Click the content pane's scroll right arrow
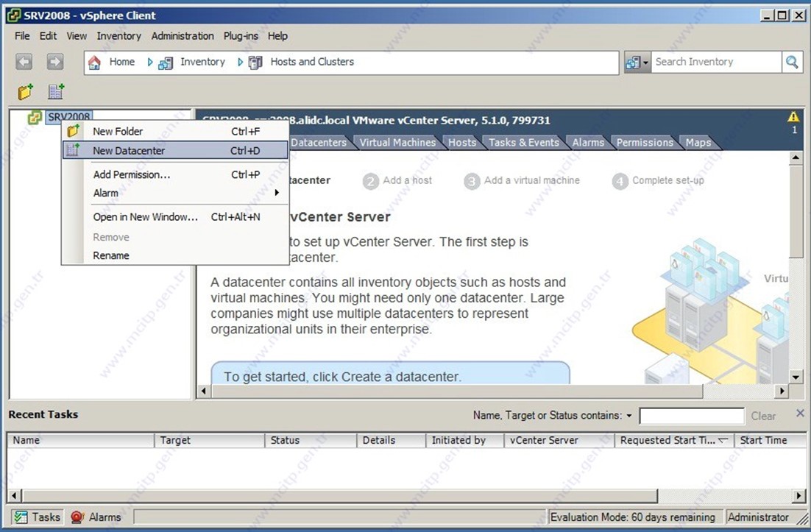The width and height of the screenshot is (811, 532). point(782,391)
